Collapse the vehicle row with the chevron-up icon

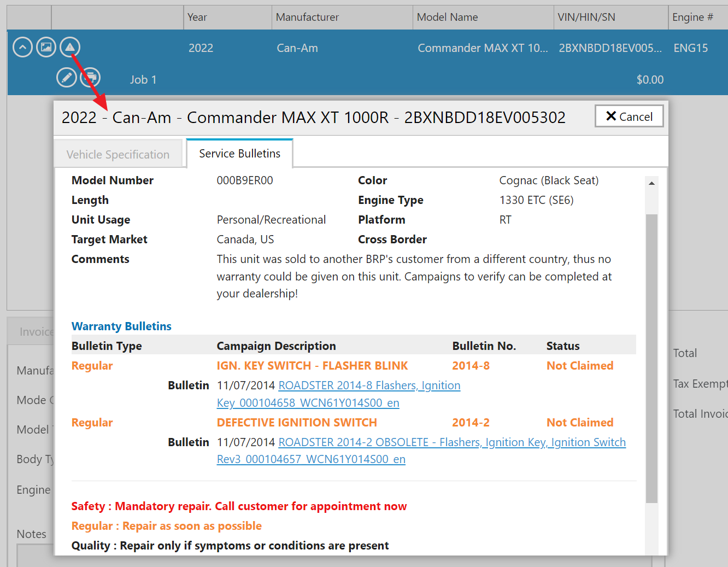pyautogui.click(x=22, y=48)
